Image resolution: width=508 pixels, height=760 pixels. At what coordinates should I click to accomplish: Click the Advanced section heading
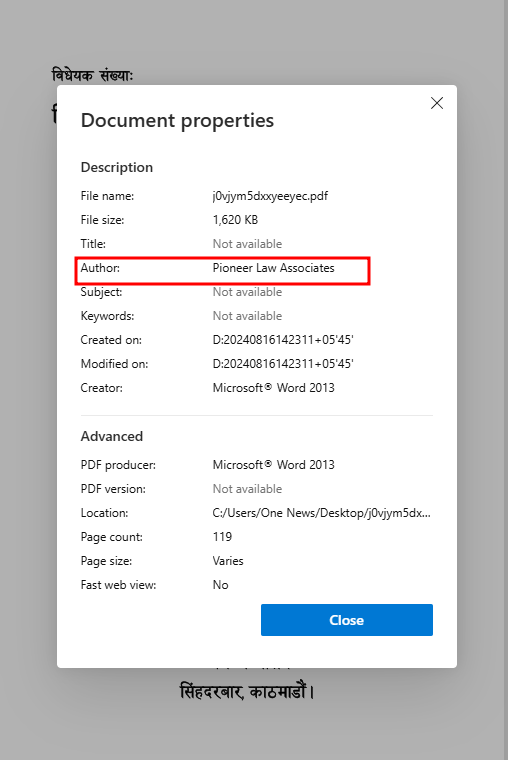point(111,436)
